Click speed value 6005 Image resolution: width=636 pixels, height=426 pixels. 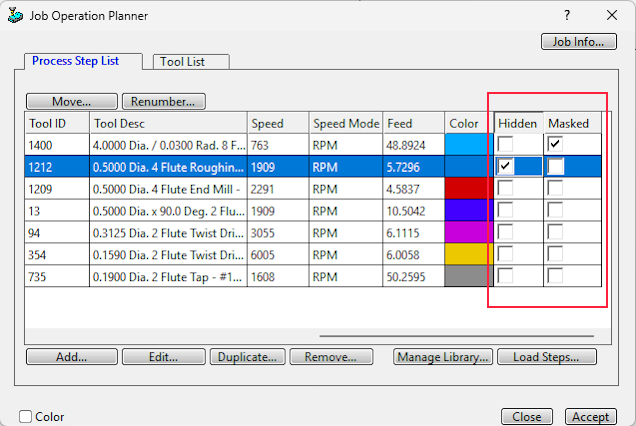[262, 255]
